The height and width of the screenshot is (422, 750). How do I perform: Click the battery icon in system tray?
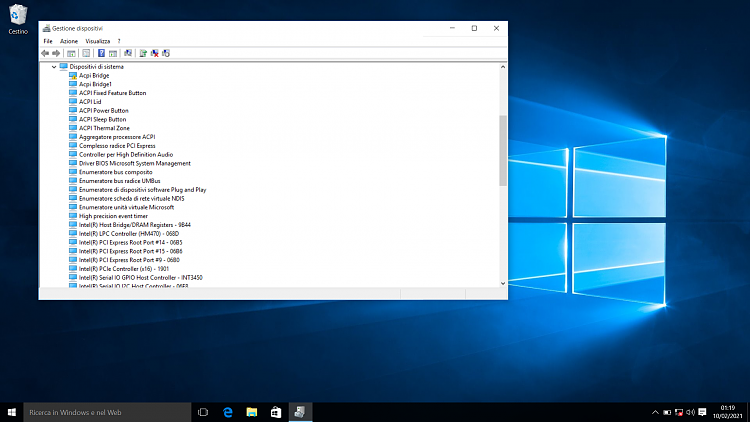[x=667, y=412]
